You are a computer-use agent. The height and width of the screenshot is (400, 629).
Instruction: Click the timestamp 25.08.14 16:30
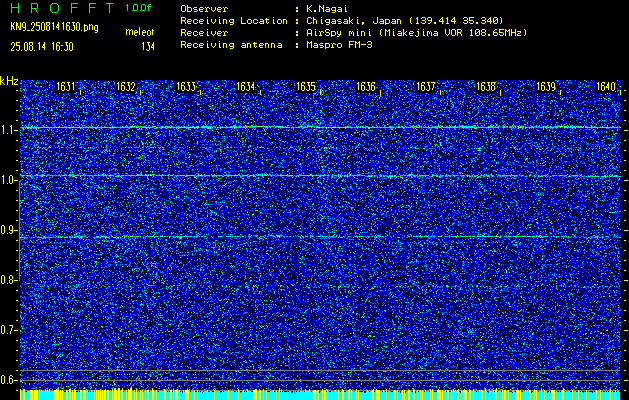tap(42, 47)
